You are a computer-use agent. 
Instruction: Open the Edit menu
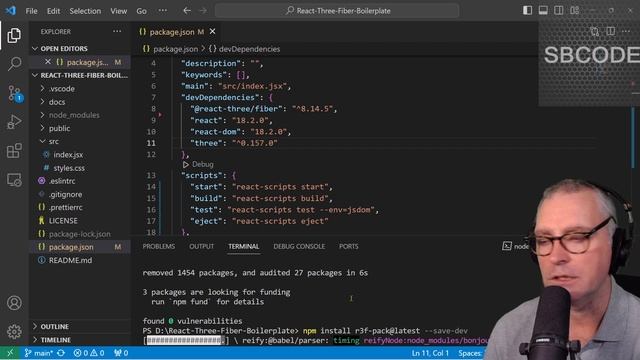pos(53,11)
